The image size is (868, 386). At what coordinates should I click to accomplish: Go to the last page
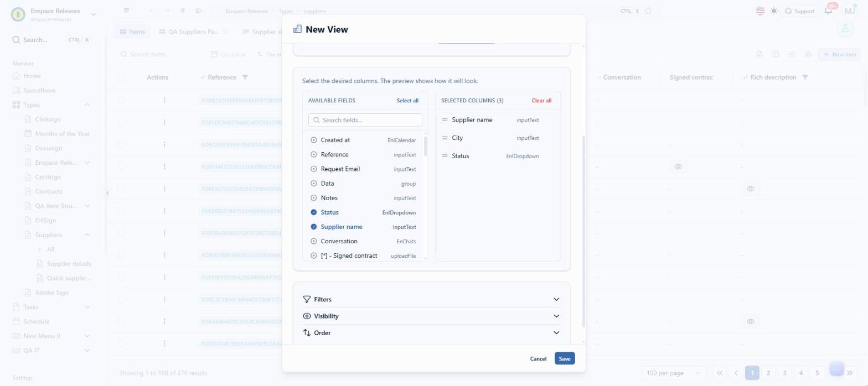pos(850,373)
